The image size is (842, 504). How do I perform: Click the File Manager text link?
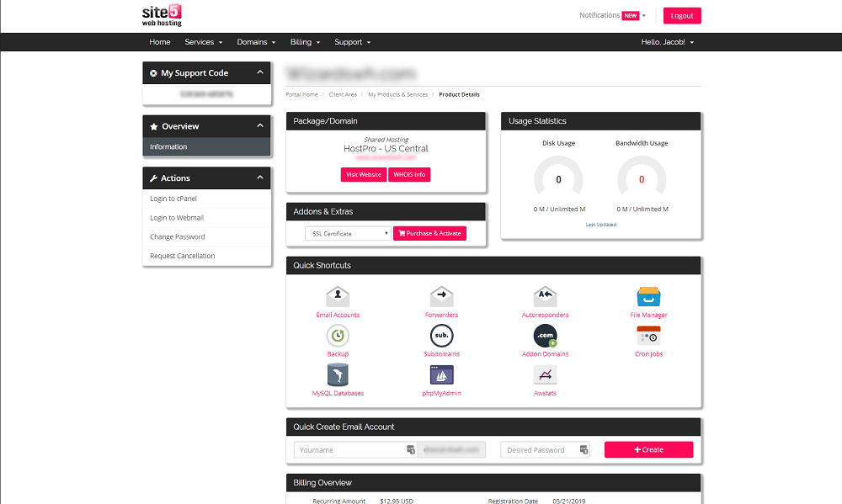648,315
